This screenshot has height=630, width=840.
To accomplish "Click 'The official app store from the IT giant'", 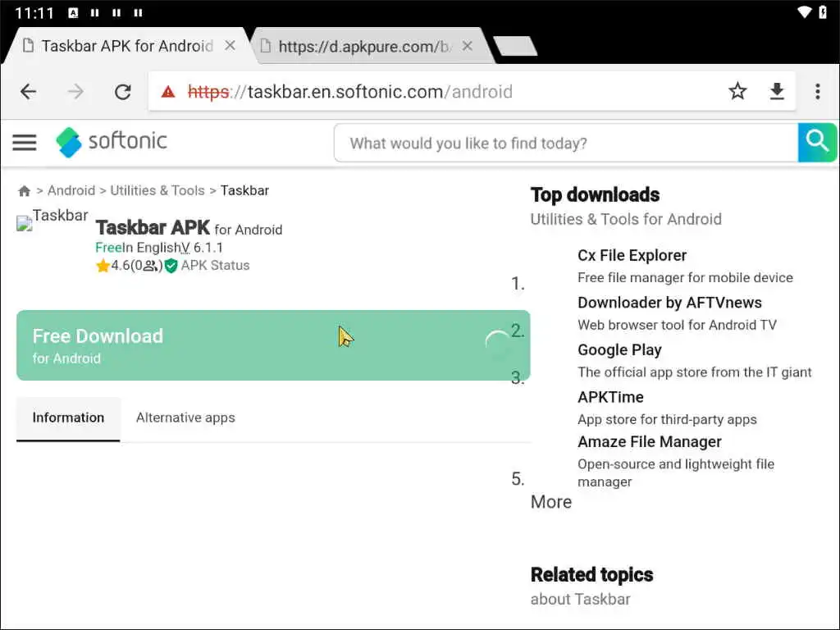I will (695, 372).
